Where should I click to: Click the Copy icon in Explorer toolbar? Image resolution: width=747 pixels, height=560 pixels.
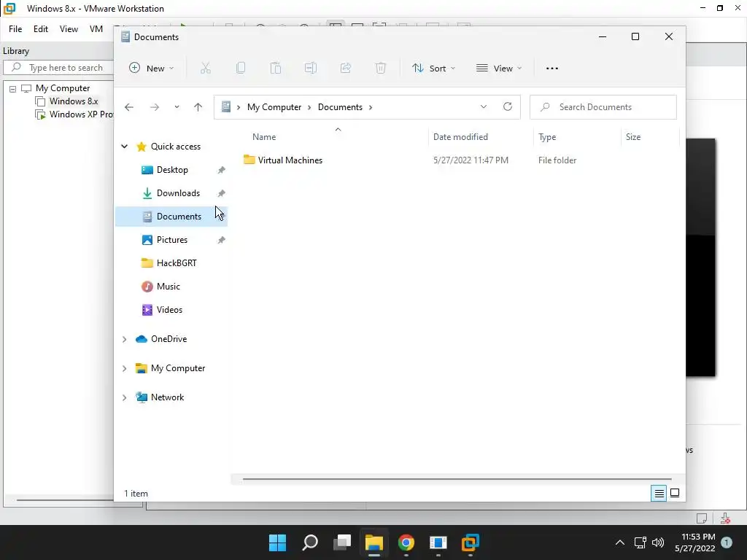tap(241, 68)
